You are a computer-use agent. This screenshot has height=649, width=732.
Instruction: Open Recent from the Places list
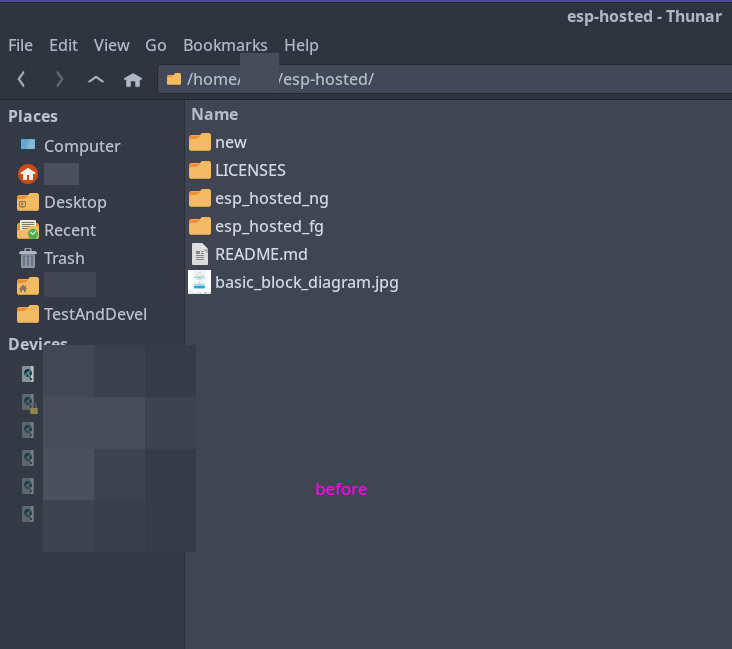(70, 230)
